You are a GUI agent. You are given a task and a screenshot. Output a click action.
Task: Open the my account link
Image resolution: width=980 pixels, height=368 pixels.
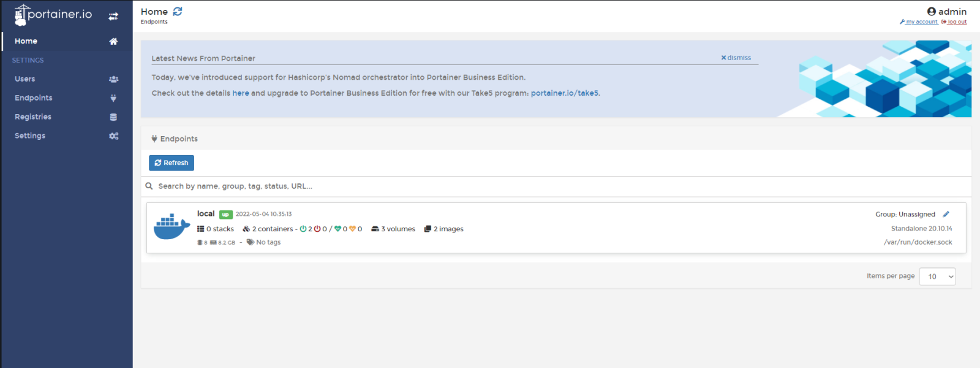click(919, 22)
